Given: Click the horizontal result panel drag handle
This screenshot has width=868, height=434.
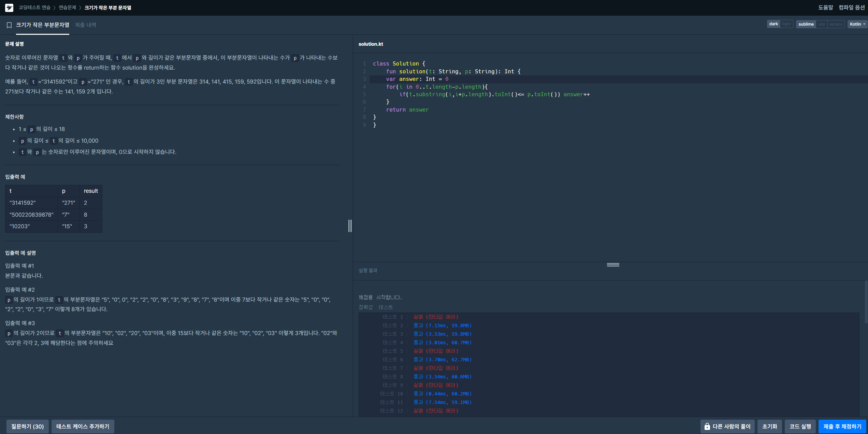Looking at the screenshot, I should pos(613,265).
